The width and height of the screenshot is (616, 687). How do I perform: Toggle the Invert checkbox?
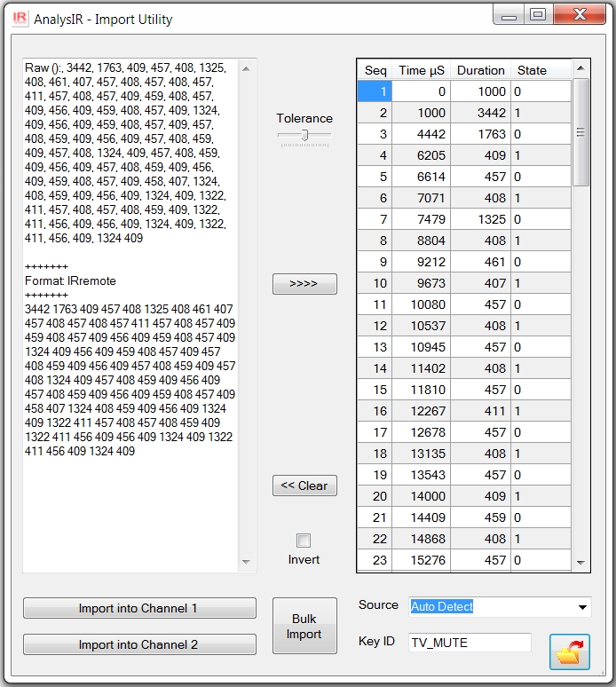[304, 541]
